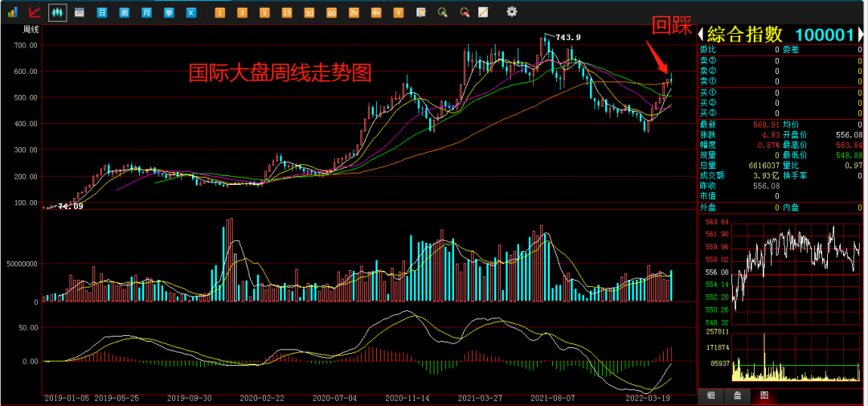Click the 内盘 label
Image resolution: width=868 pixels, height=406 pixels.
[791, 207]
